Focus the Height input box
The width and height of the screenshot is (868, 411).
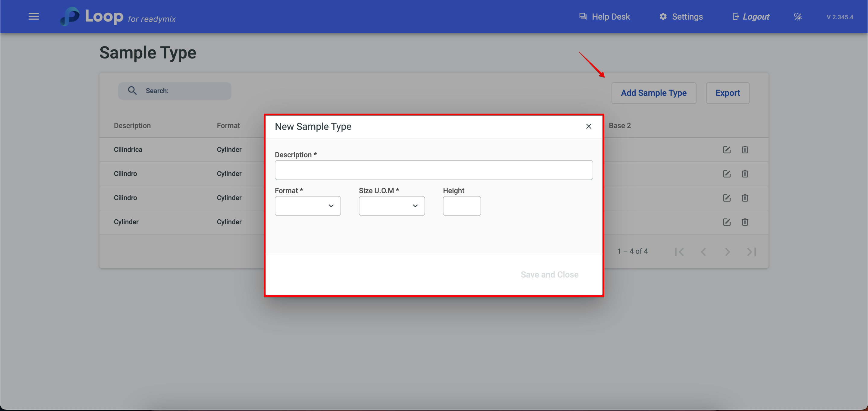pos(461,206)
